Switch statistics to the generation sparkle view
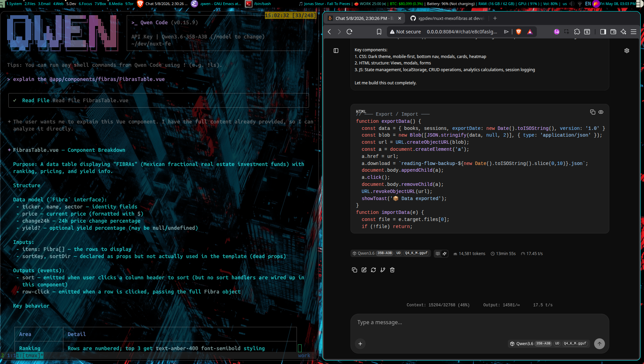 tap(444, 253)
